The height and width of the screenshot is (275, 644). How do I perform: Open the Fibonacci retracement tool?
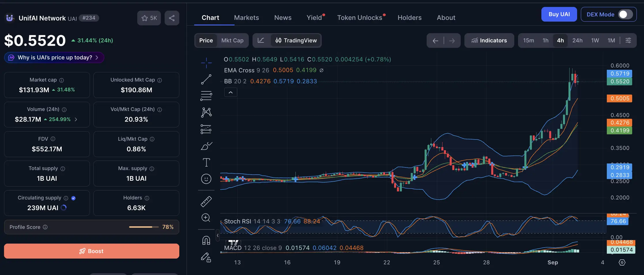click(x=206, y=96)
